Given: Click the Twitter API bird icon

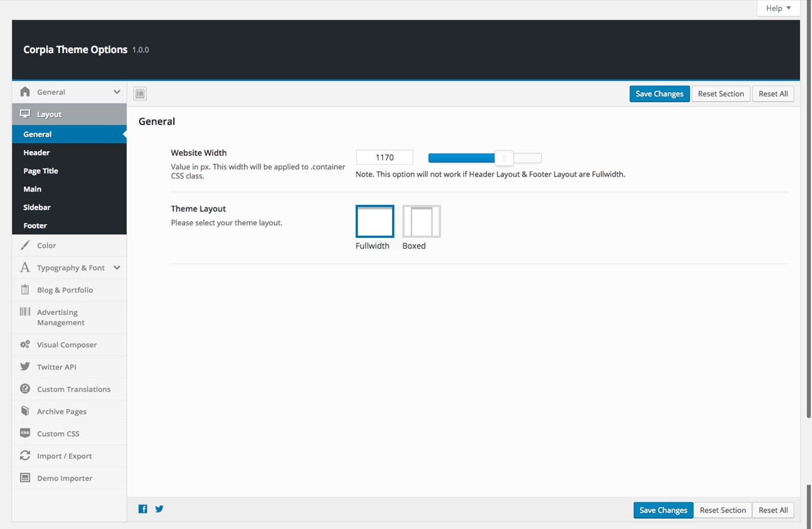Looking at the screenshot, I should (x=25, y=367).
